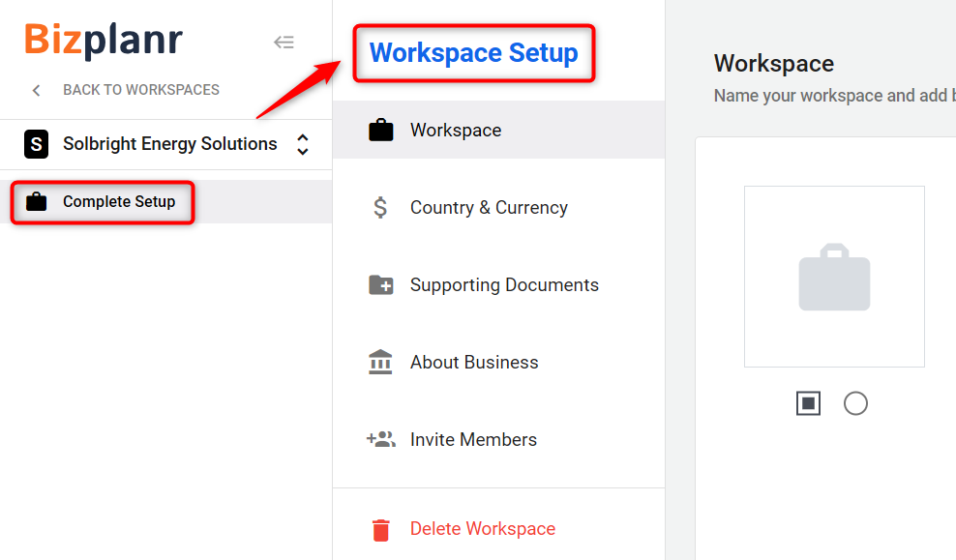Click the Name your workspace description text
The height and width of the screenshot is (560, 956).
[x=835, y=96]
